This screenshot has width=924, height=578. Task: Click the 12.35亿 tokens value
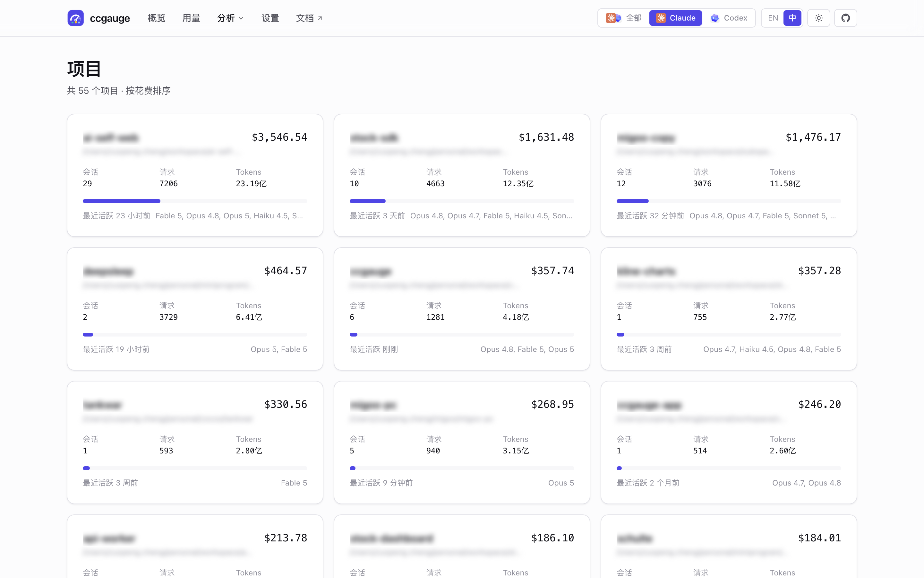pyautogui.click(x=518, y=183)
